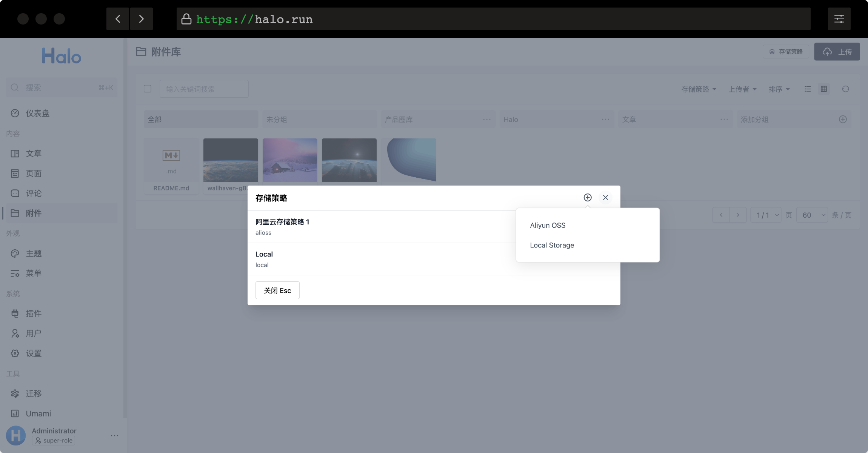Click the upload cloud 上传 button
868x453 pixels.
tap(837, 52)
